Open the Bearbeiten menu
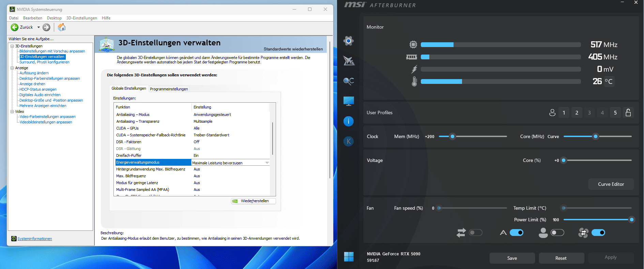The image size is (644, 269). [33, 18]
